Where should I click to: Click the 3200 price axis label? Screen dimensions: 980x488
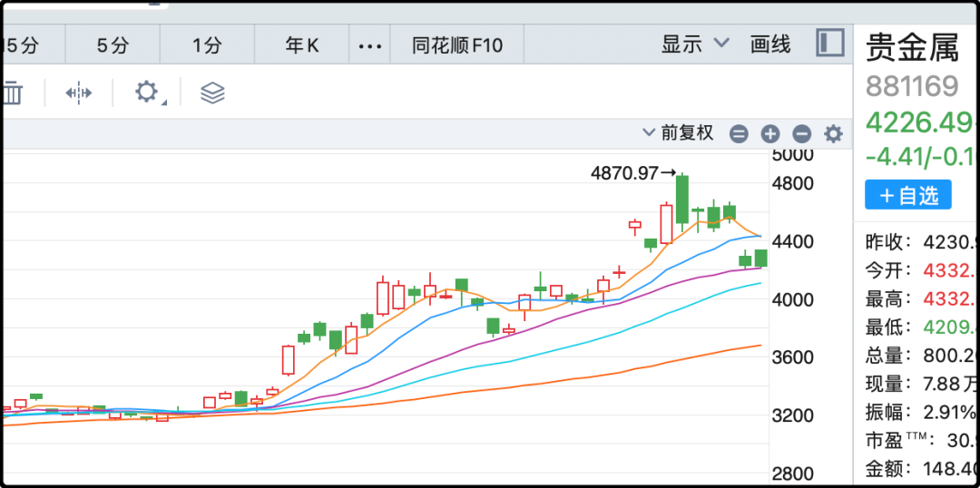792,415
